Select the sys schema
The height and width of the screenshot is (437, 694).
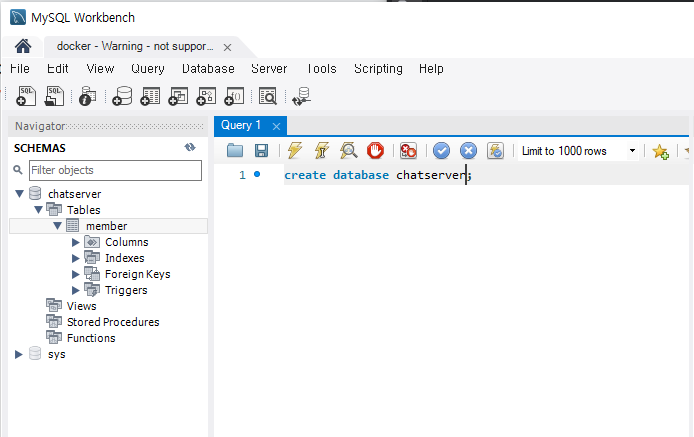[56, 354]
